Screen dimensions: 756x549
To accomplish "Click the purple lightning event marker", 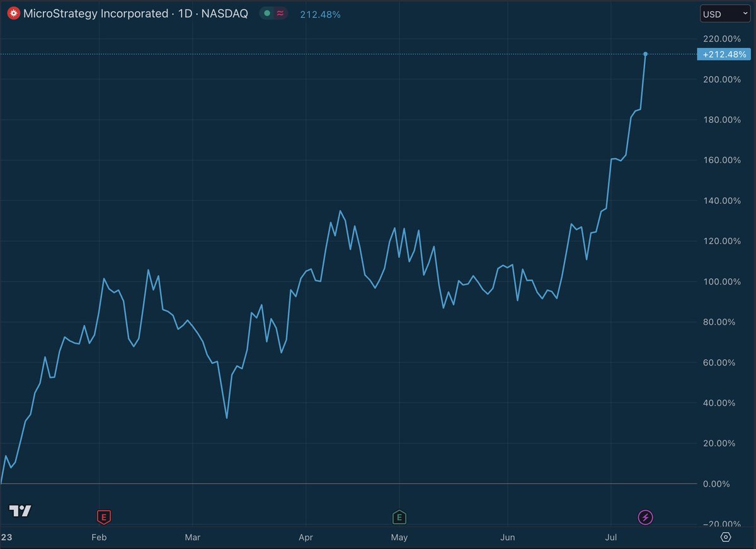I will (646, 518).
